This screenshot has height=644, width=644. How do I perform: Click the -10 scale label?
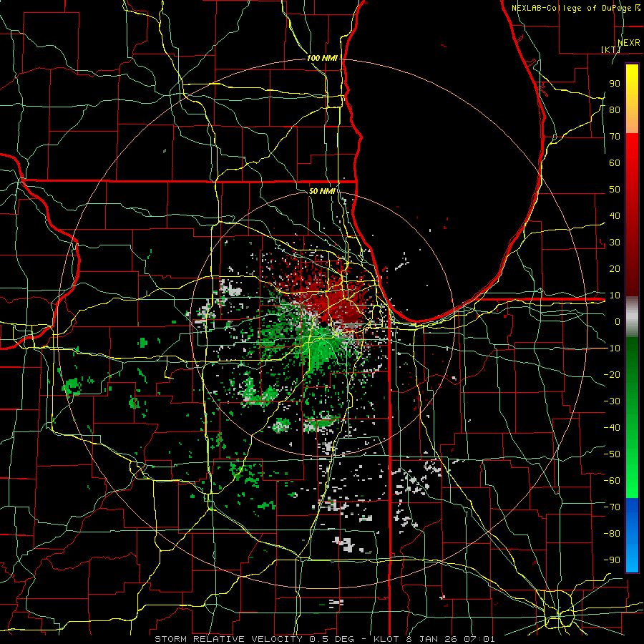612,348
